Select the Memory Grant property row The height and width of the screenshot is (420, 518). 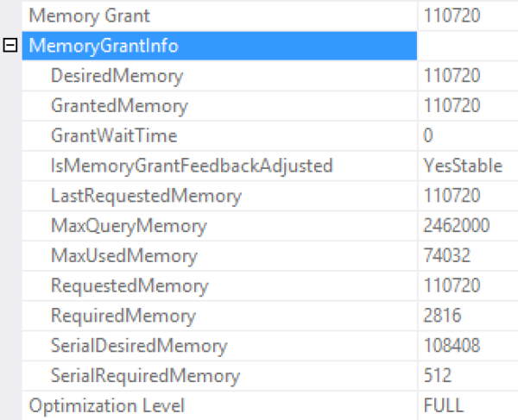click(89, 16)
